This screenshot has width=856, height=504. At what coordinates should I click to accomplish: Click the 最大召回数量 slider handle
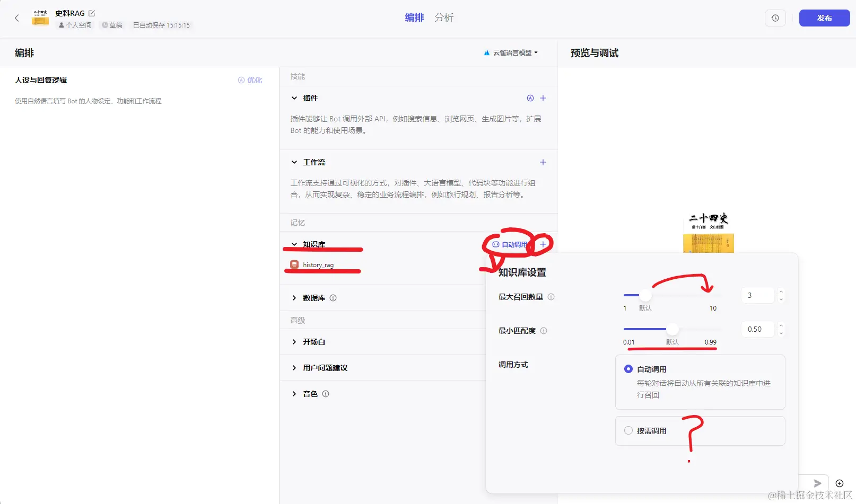[x=645, y=295]
